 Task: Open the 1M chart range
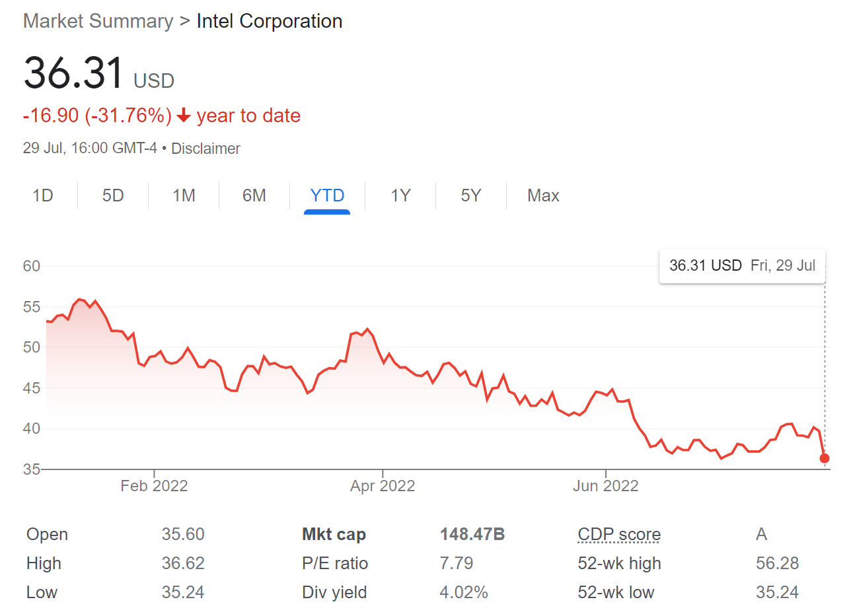click(184, 196)
